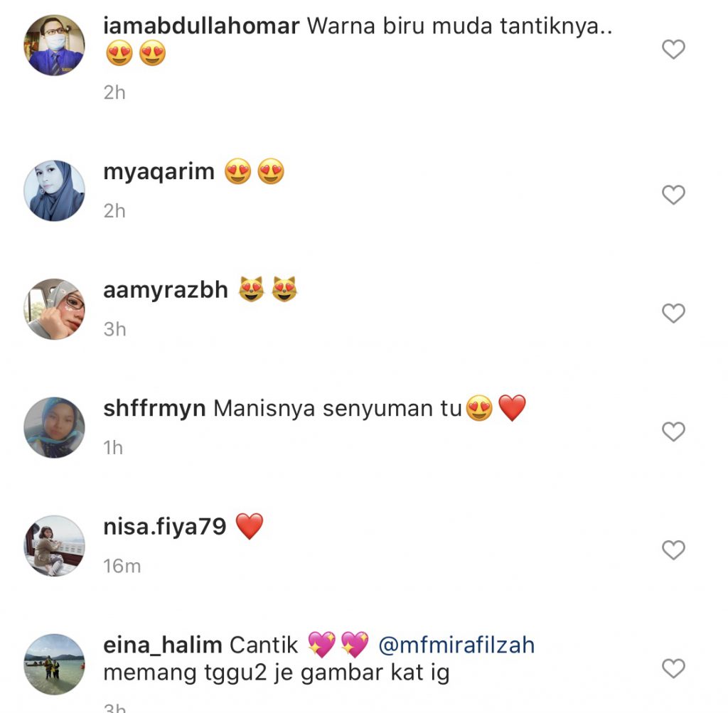Tap the heart beside myaqarim's comment
The image size is (728, 713).
pos(673,195)
